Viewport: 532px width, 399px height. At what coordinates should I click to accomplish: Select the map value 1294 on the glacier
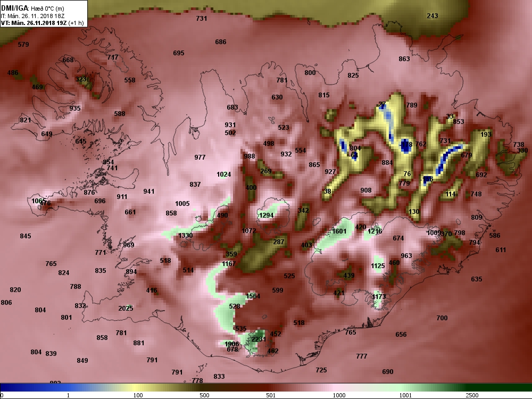pyautogui.click(x=266, y=215)
